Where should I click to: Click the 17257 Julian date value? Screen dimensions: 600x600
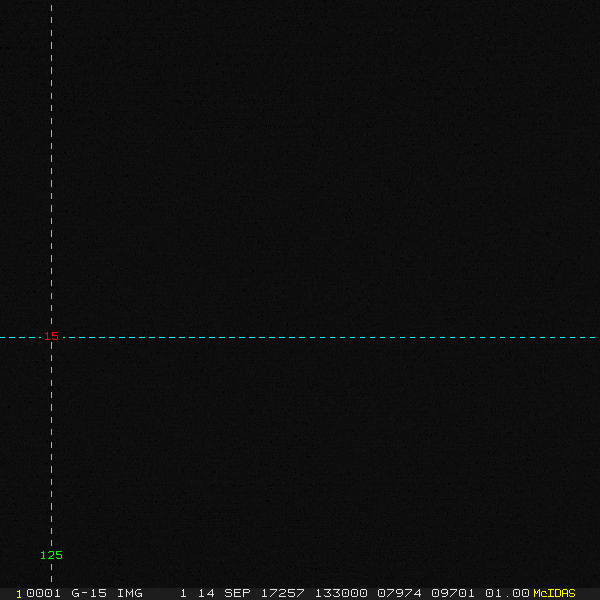282,593
